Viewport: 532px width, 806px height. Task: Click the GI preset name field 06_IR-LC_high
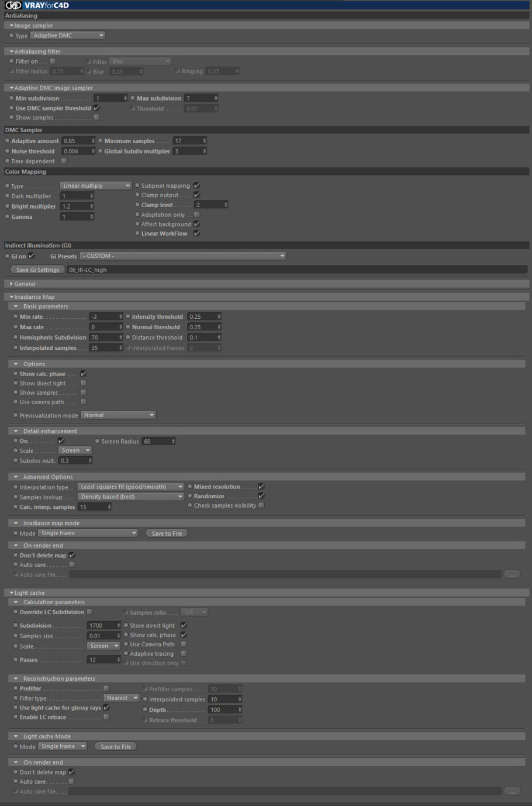(298, 270)
